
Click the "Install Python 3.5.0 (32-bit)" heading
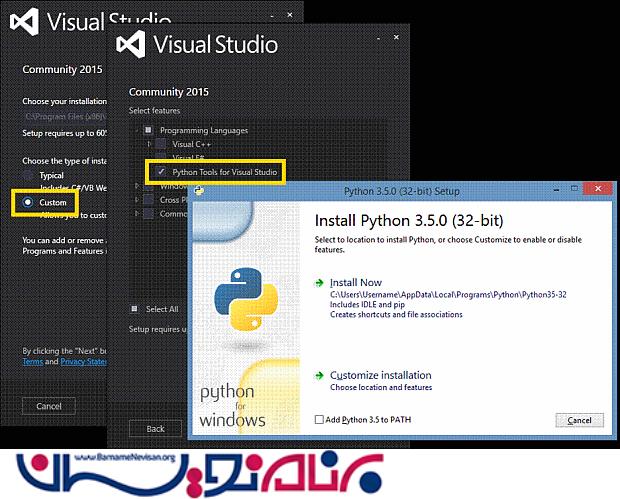pos(409,220)
